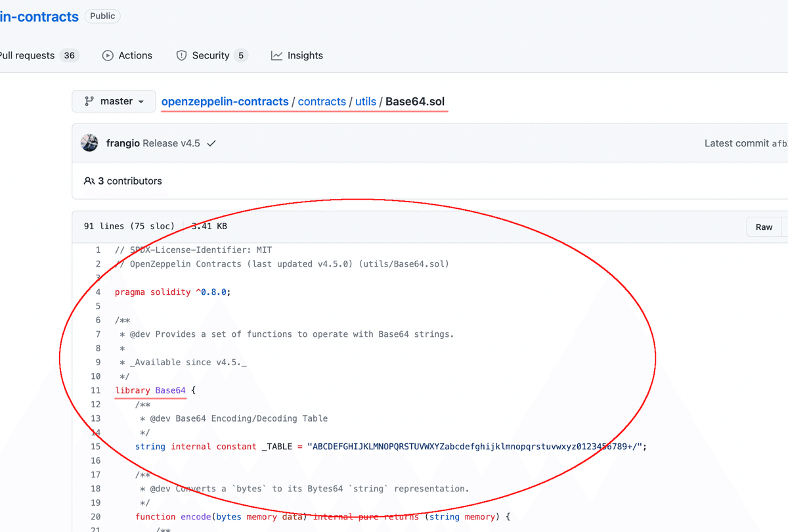Open the repository name link at top

point(39,16)
